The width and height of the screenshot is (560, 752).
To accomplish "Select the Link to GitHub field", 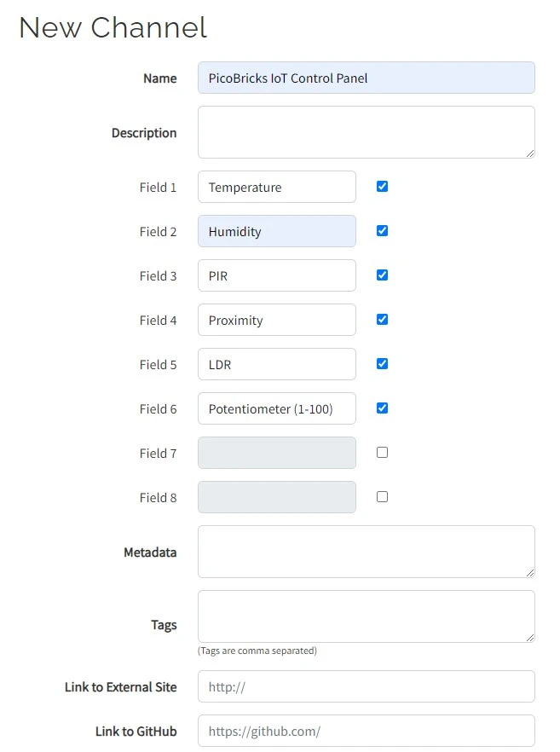I will tap(367, 731).
